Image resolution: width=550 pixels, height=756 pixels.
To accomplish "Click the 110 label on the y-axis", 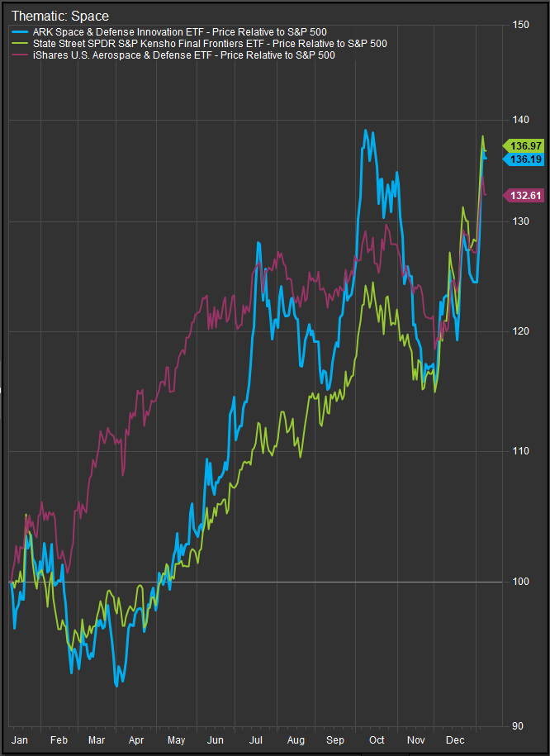I will click(519, 451).
